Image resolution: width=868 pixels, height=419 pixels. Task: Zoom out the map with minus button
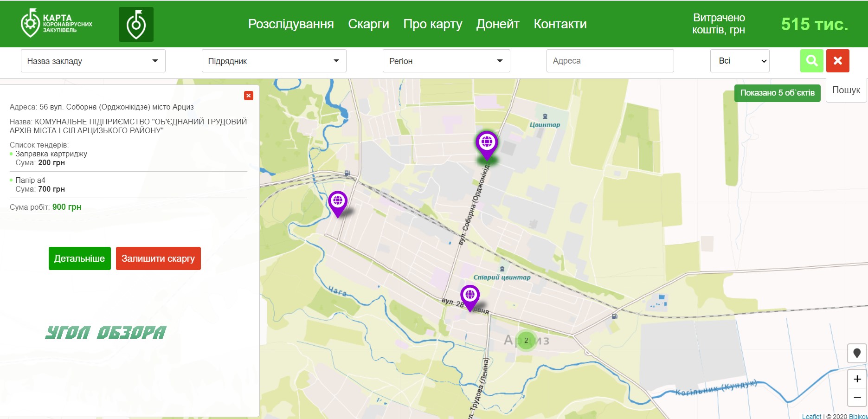857,397
